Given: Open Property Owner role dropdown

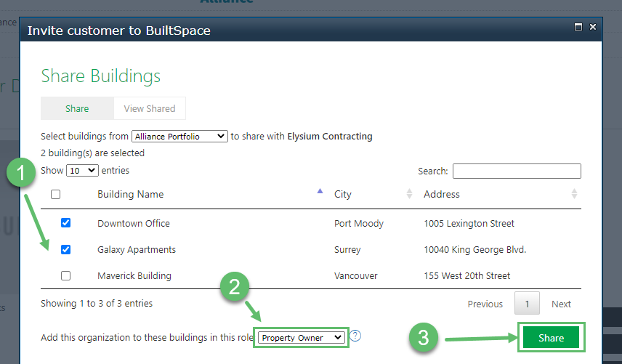Looking at the screenshot, I should (301, 338).
